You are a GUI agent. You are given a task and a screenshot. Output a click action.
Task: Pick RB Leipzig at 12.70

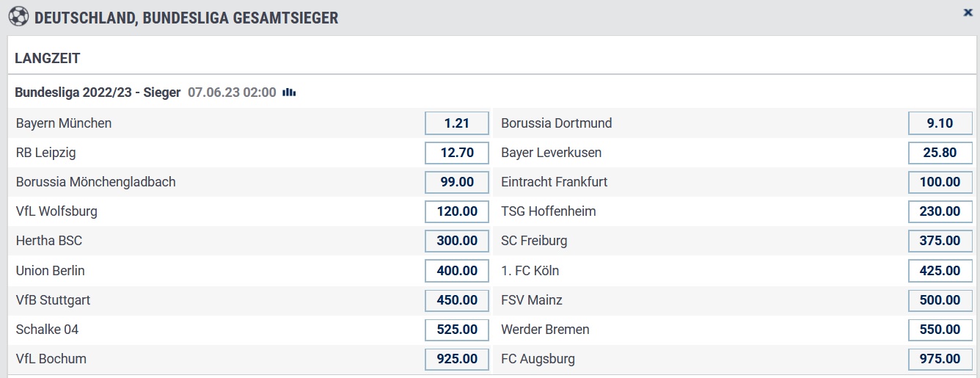click(457, 153)
